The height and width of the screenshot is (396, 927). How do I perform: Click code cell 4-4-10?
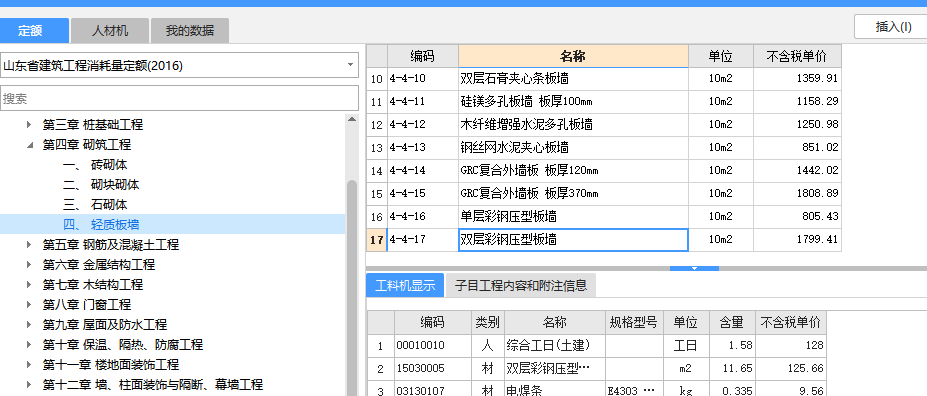click(x=423, y=78)
